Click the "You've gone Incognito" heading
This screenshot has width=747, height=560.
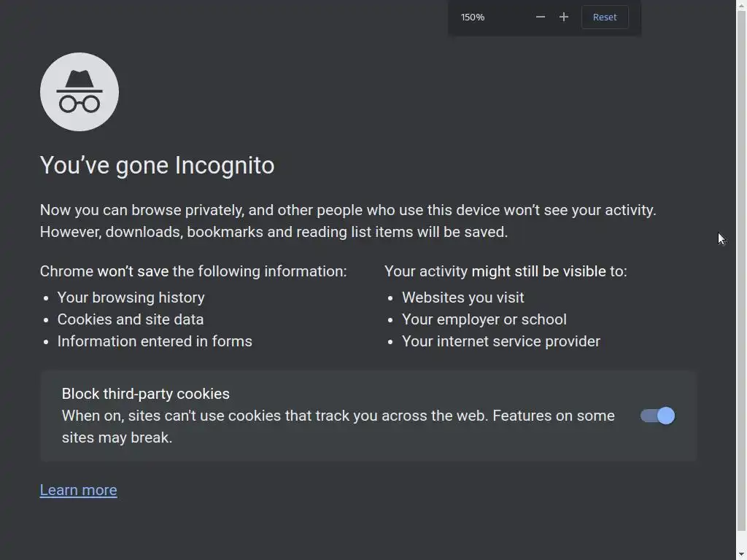coord(157,166)
